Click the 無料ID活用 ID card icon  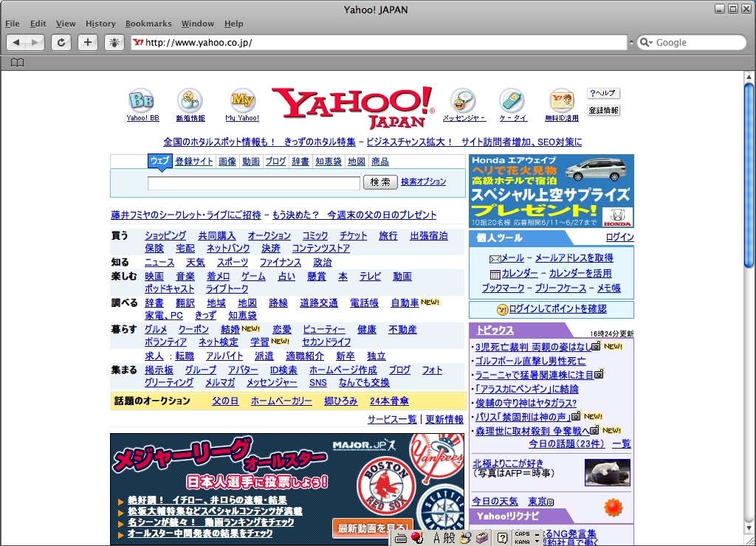(562, 100)
